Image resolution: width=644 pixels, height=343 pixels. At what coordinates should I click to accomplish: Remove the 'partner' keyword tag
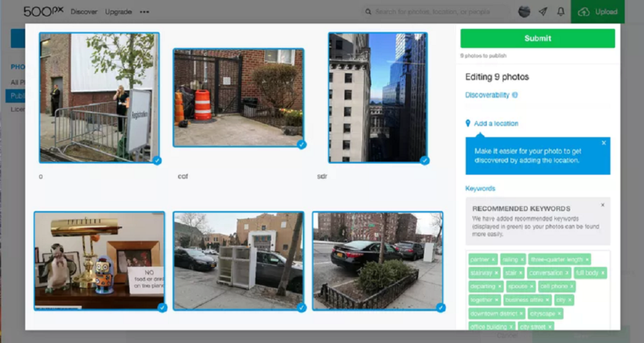[x=494, y=259]
